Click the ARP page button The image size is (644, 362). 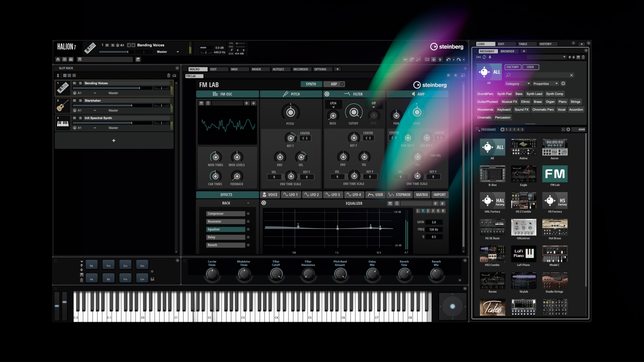coord(334,84)
